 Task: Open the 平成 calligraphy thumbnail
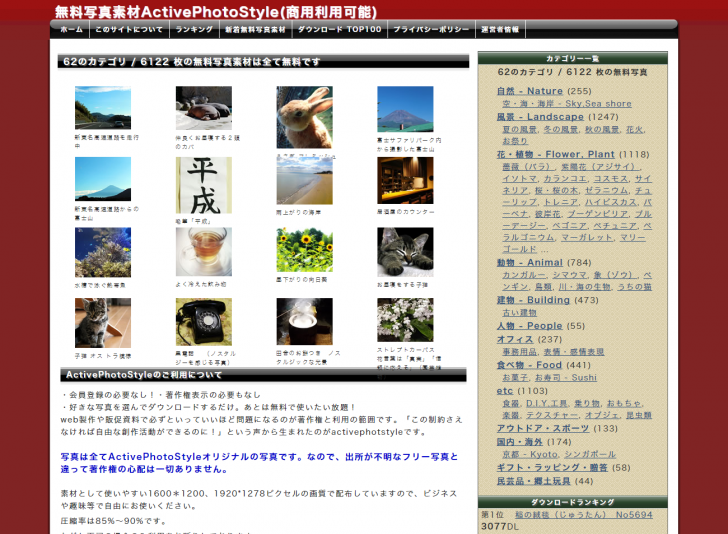pos(203,185)
